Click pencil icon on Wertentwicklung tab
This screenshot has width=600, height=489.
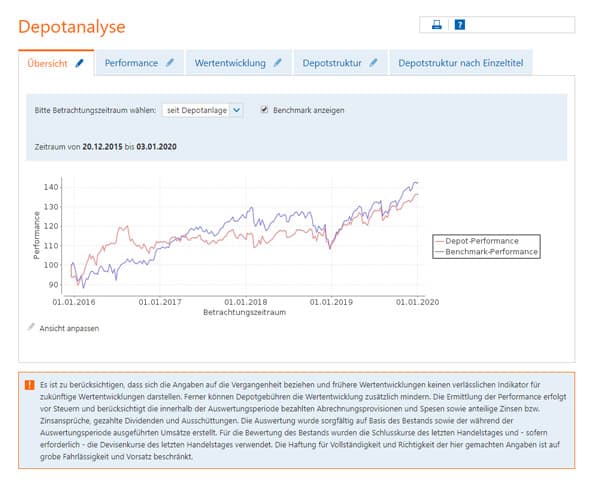click(x=278, y=63)
